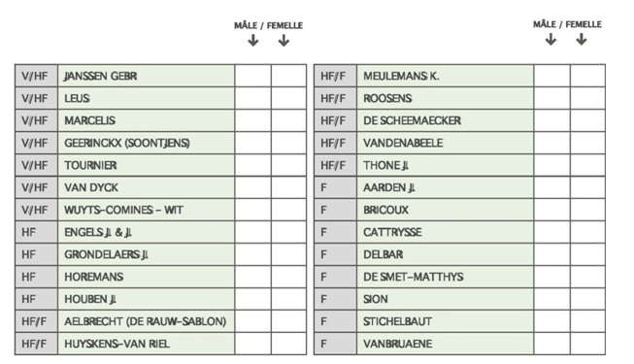Click the DE SMET-MATTHYS name cell

446,277
